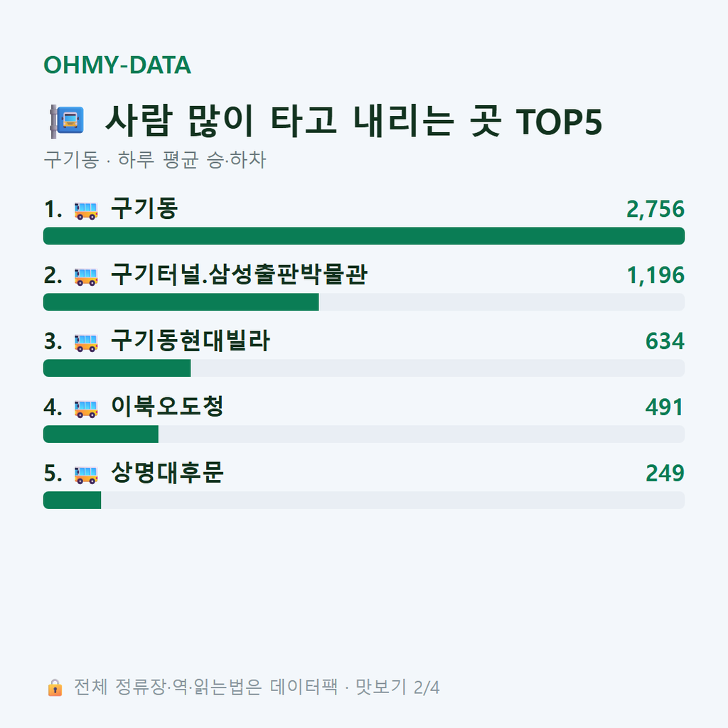Click the progress bar under 구기터널.삼성출판박물관
The width and height of the screenshot is (728, 728).
[364, 301]
